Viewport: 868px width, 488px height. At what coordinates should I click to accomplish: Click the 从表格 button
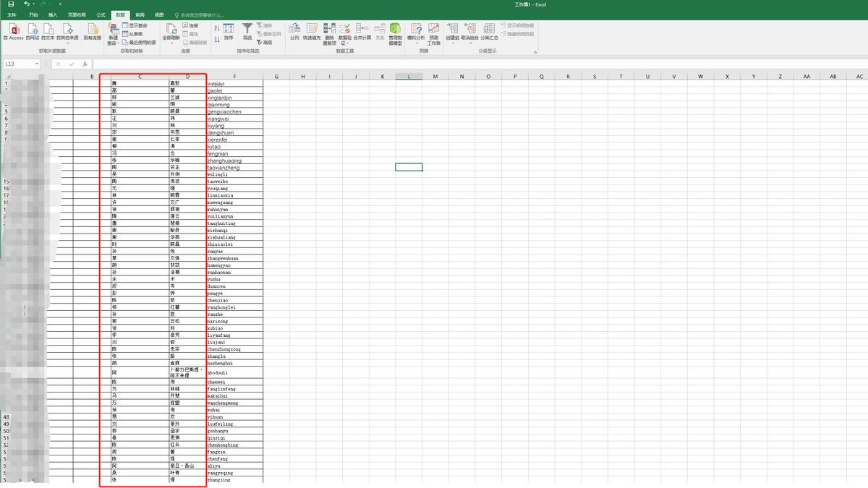tap(133, 34)
